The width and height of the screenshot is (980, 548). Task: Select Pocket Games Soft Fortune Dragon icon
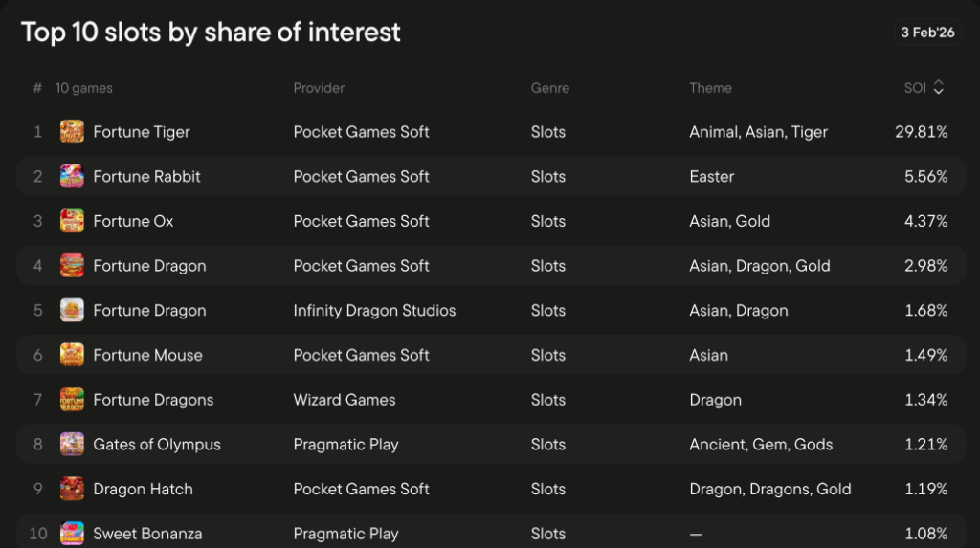[72, 266]
